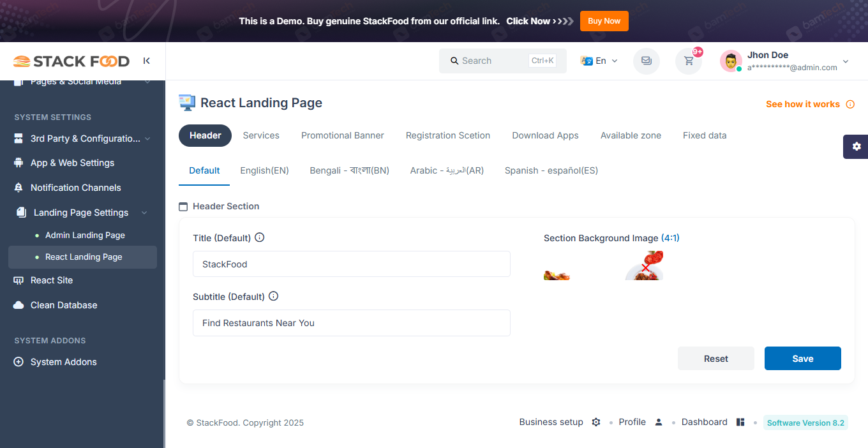The width and height of the screenshot is (868, 448).
Task: Switch to the Header tab
Action: pyautogui.click(x=206, y=135)
